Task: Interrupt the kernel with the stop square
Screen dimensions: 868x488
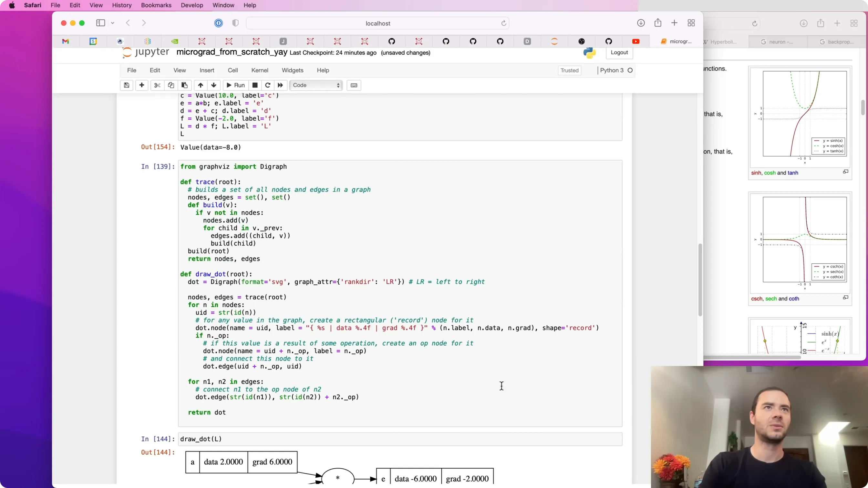Action: pos(255,85)
